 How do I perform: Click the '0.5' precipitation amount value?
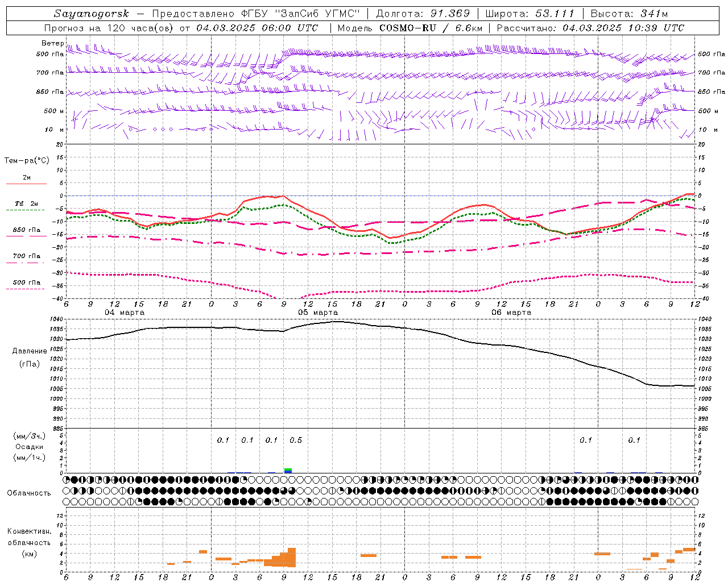pyautogui.click(x=296, y=440)
